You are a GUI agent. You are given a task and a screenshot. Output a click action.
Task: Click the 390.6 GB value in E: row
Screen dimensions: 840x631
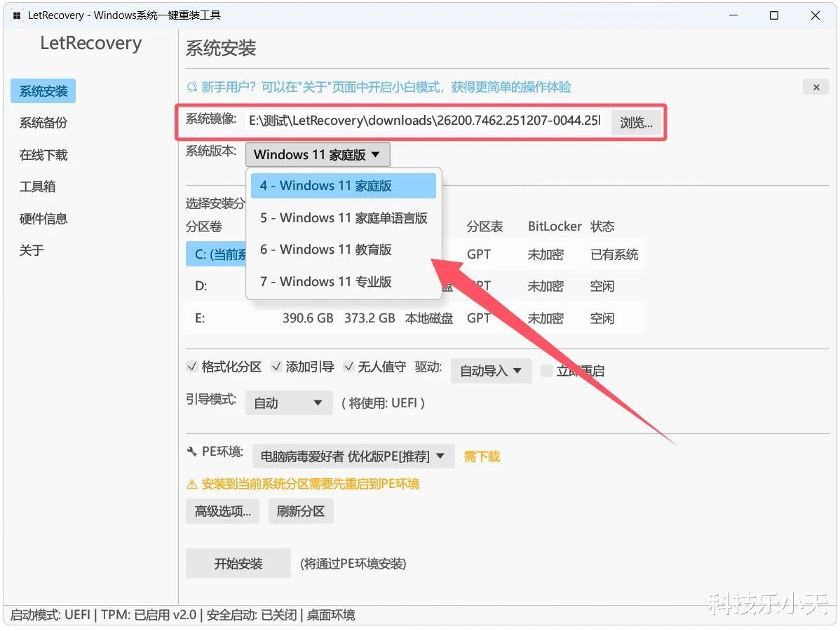pos(308,318)
